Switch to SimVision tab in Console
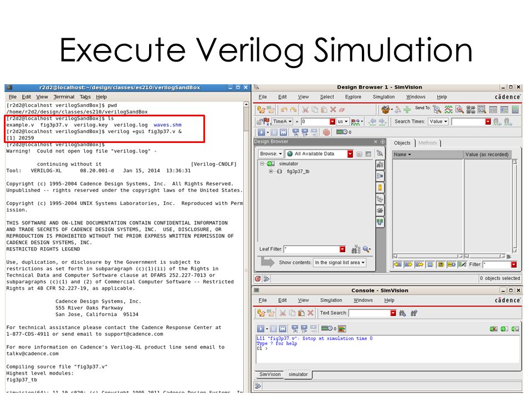 (270, 374)
